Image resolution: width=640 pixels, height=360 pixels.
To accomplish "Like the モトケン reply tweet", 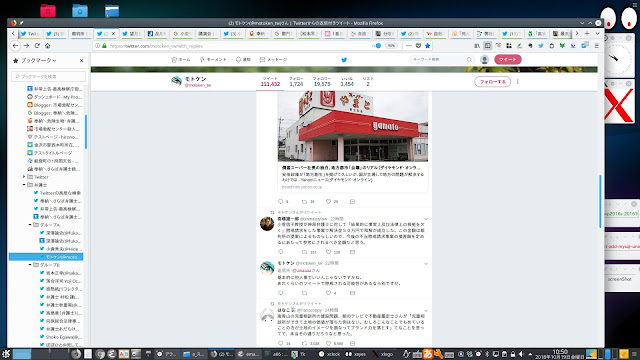I will [x=328, y=293].
